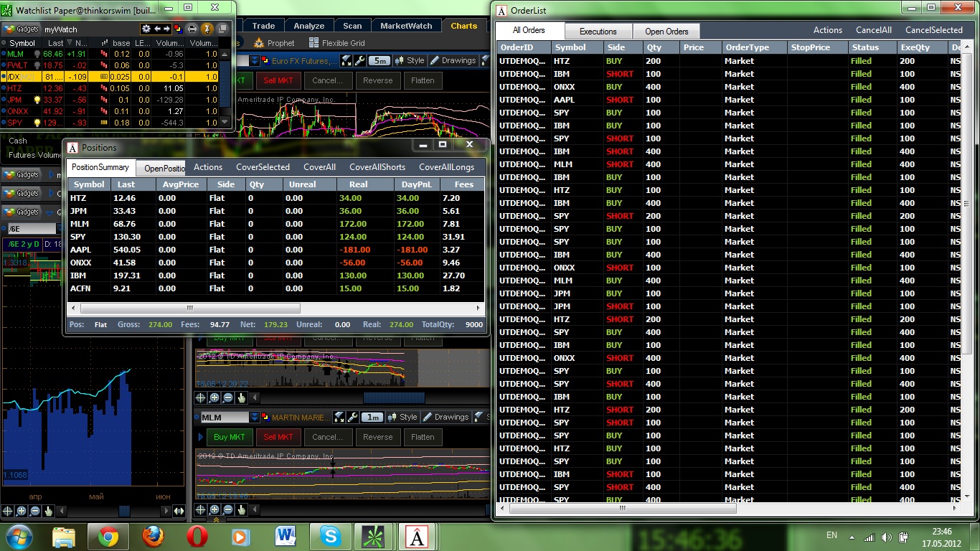
Task: Click CoverAllShorts in Positions window
Action: tap(377, 167)
